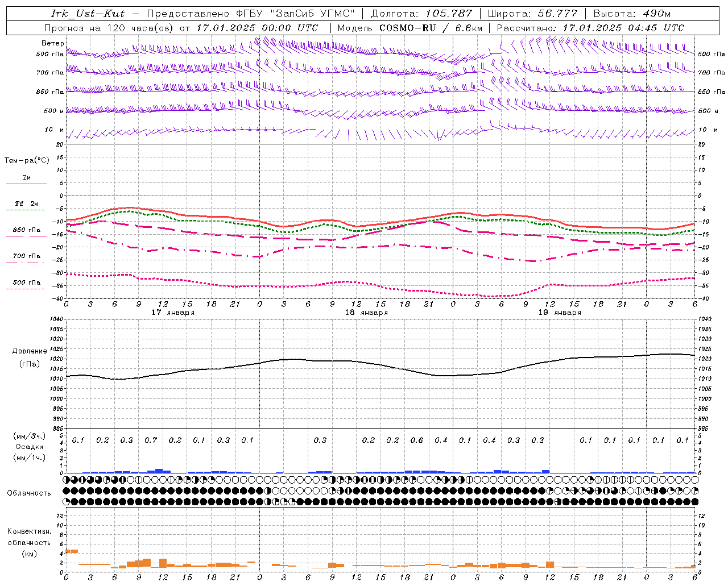
Task: Click the Рассчитано: 17.01.2025 04:45 UTC text
Action: [x=590, y=28]
